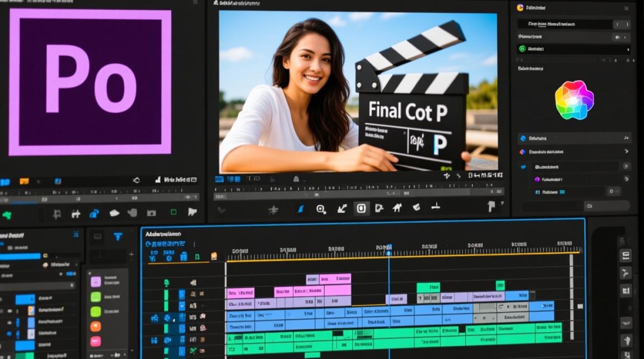Click the green icon under the Po logo panel
The image size is (644, 359).
(7, 215)
